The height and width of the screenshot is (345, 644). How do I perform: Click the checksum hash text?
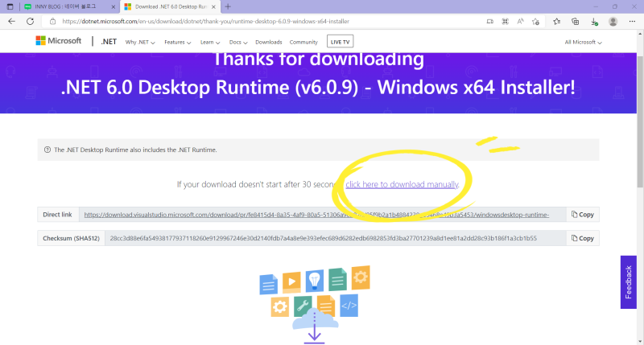324,238
